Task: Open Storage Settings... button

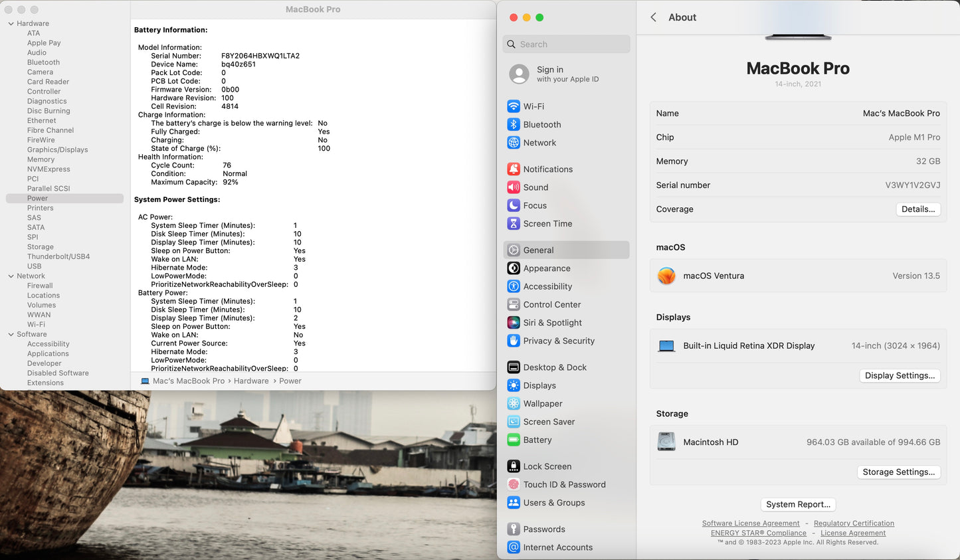Action: coord(898,472)
